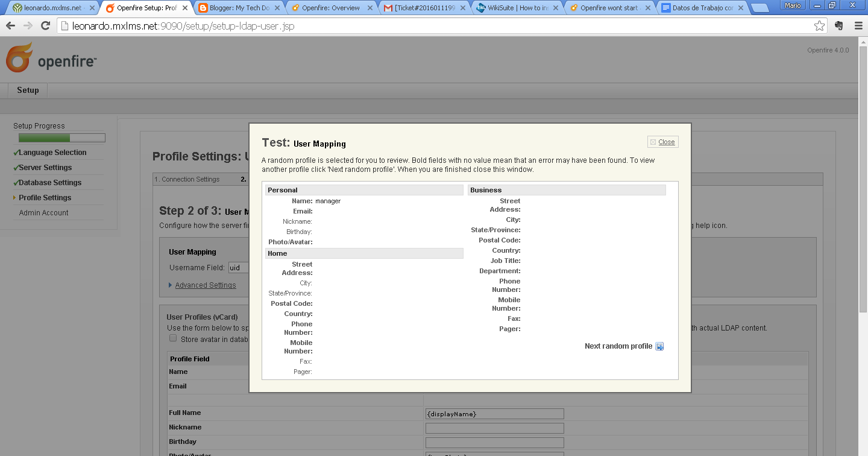Screen dimensions: 868x456
Task: Click the 'Department:' label
Action: point(500,271)
